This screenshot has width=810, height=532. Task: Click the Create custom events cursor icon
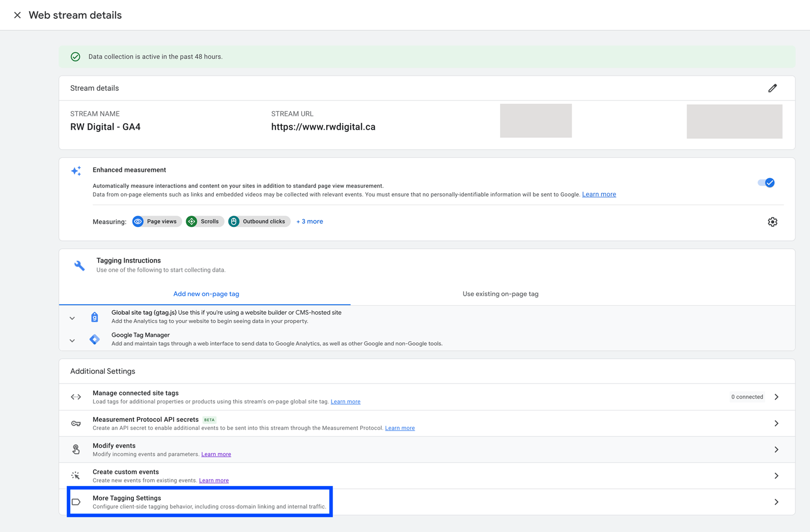pyautogui.click(x=76, y=476)
